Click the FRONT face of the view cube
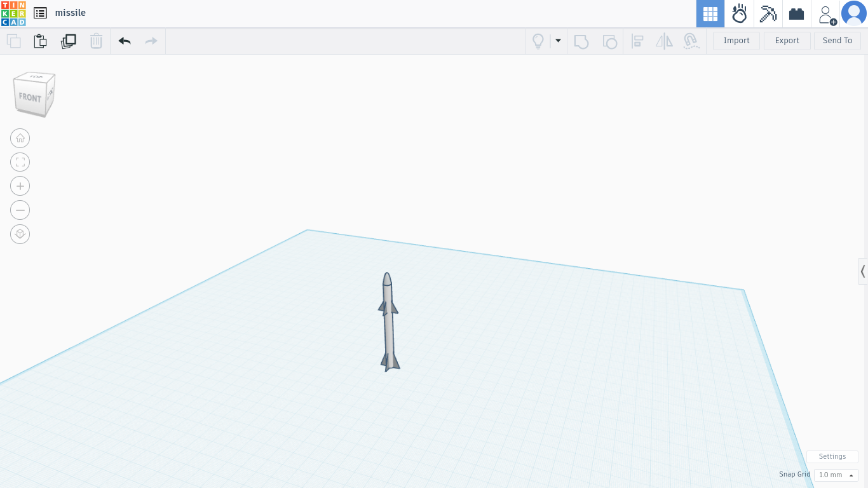Image resolution: width=868 pixels, height=488 pixels. tap(30, 97)
